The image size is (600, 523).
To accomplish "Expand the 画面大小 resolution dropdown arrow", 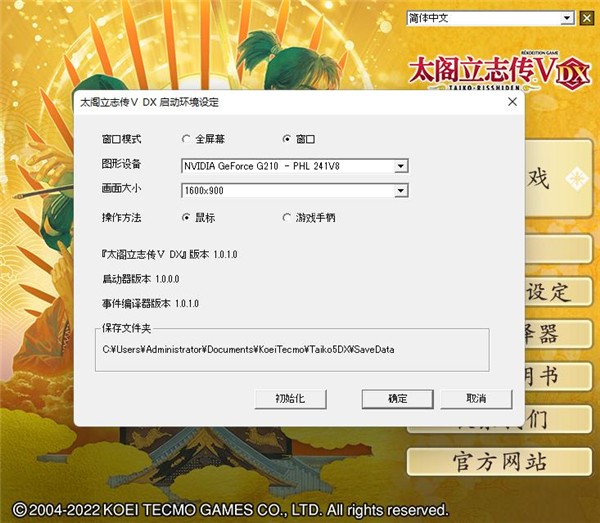I will [x=401, y=191].
